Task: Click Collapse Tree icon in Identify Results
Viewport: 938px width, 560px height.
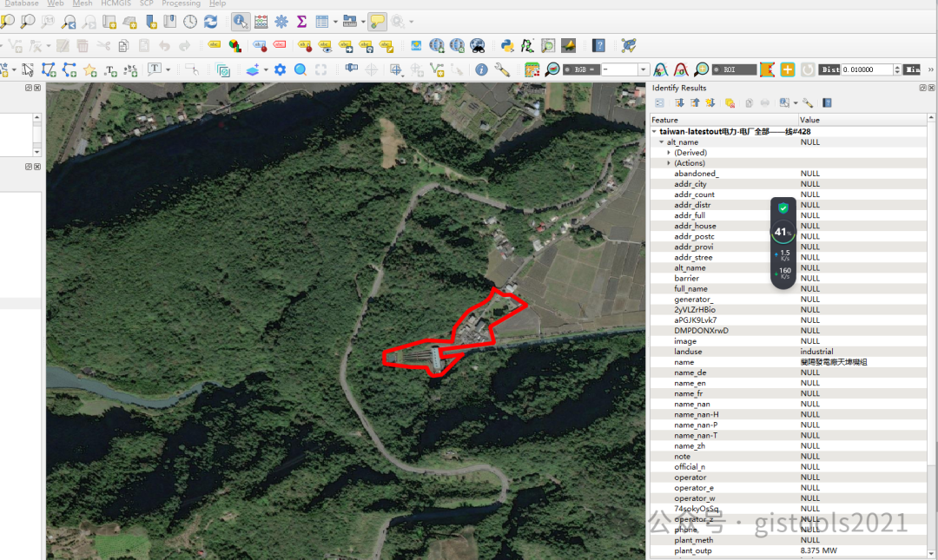Action: (695, 103)
